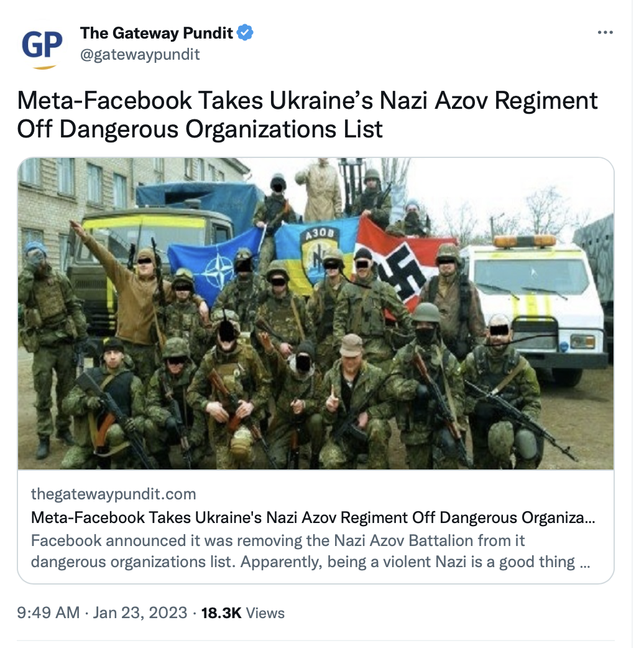Click the card description starting 'Facebook announced'
The image size is (644, 648).
310,551
